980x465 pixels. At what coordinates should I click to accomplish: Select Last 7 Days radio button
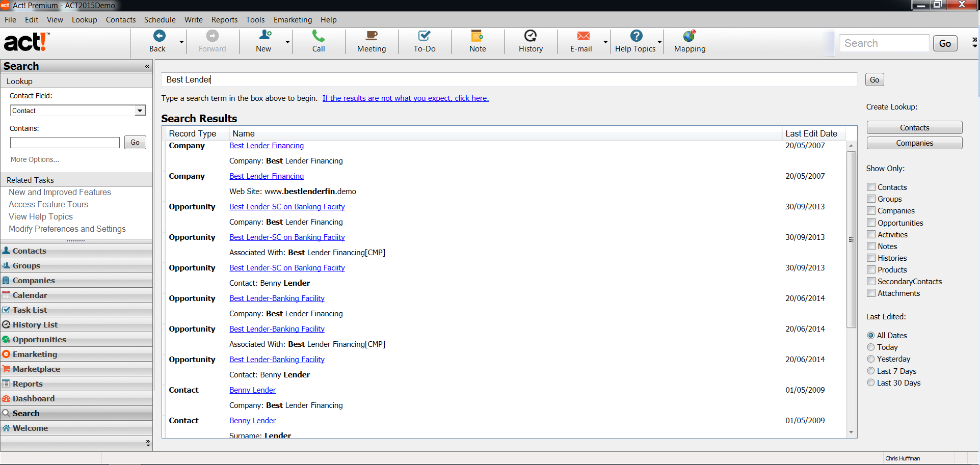tap(871, 371)
